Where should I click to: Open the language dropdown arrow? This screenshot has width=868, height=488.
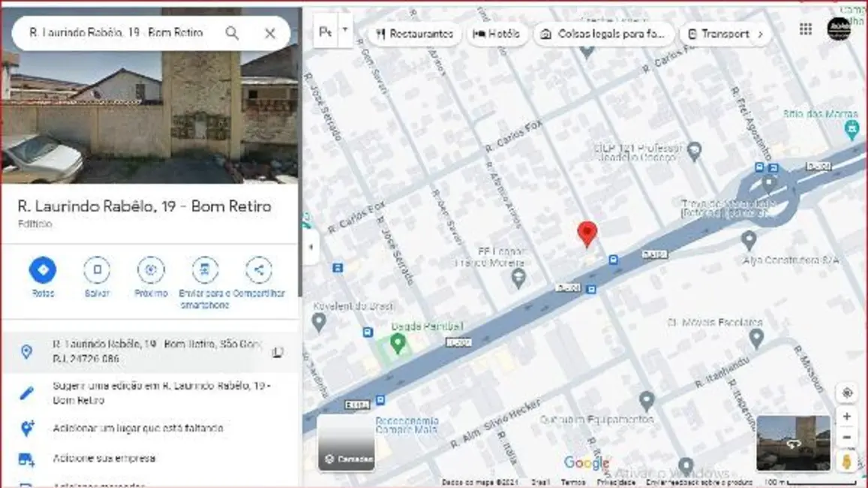[345, 31]
